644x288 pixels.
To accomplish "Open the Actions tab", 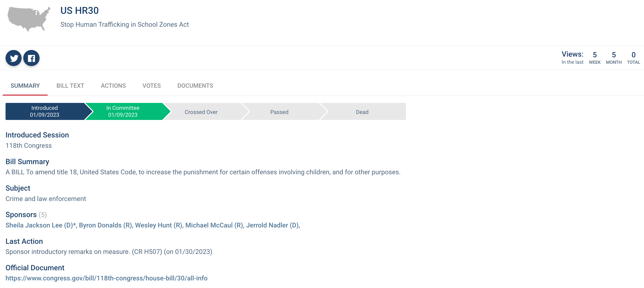I will coord(113,86).
